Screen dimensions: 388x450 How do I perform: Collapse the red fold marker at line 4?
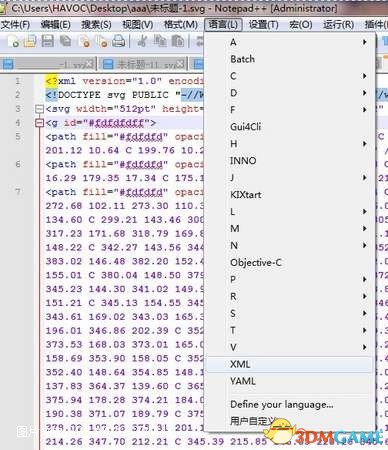[39, 123]
